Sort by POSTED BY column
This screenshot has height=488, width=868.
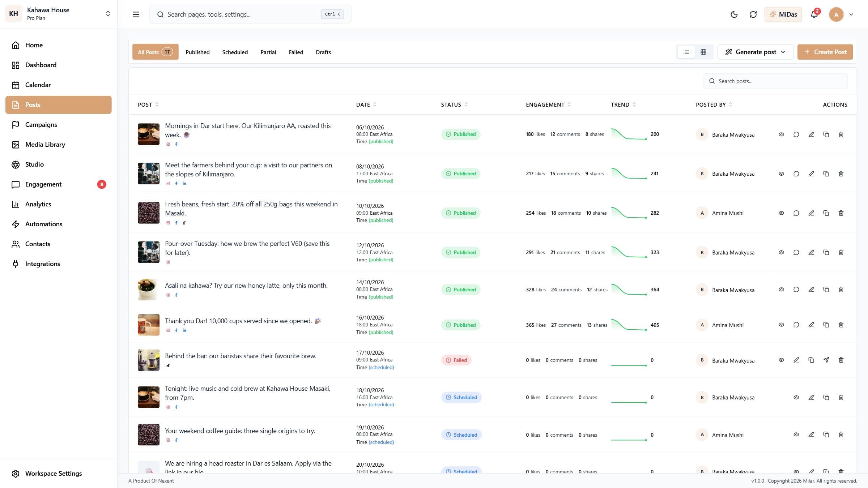[714, 104]
